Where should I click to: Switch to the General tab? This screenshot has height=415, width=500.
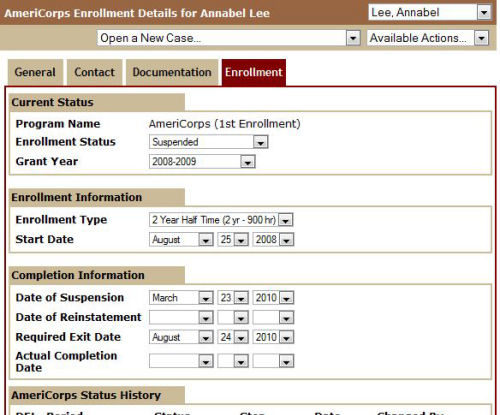(35, 72)
